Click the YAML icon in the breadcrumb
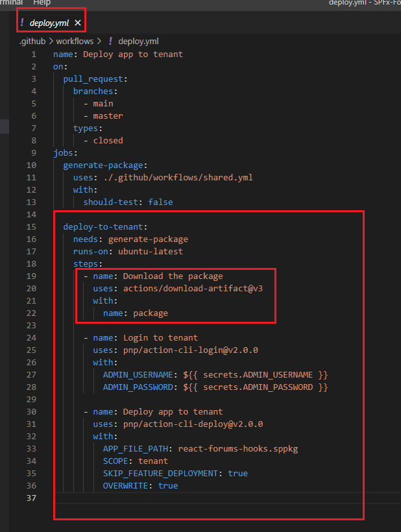 tap(110, 41)
